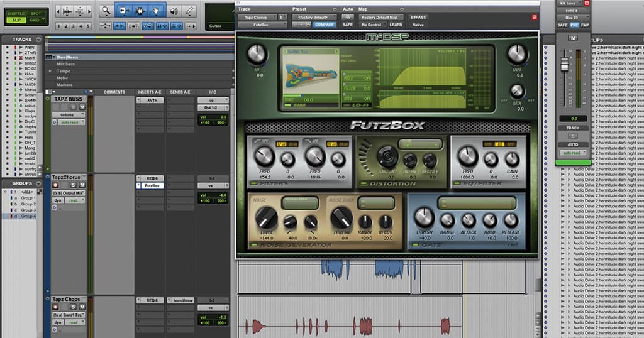Viewport: 644px width, 338px height.
Task: Open Out 1-2 output selector on TAPZ BUSS
Action: pos(213,107)
